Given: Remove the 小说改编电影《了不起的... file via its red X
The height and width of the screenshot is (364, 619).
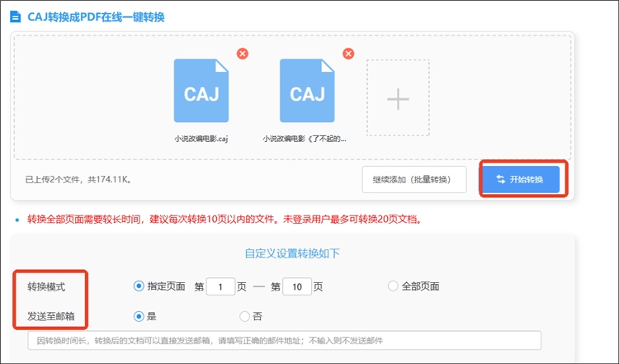Looking at the screenshot, I should 348,54.
